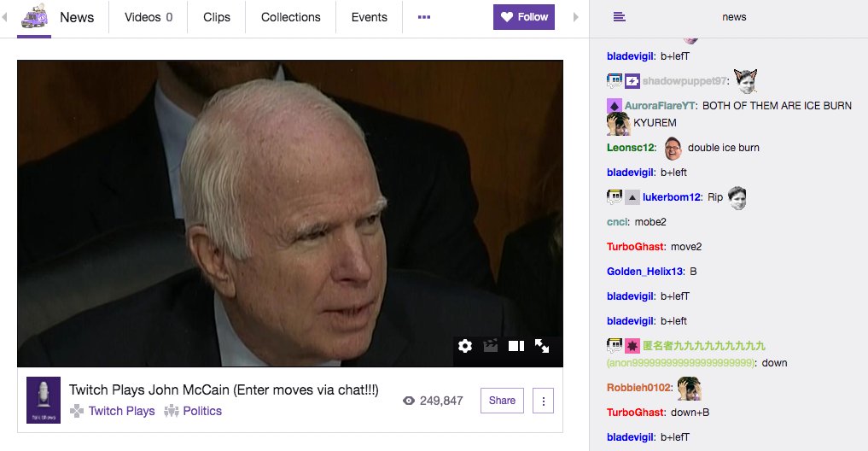Click the Share button

pos(502,401)
